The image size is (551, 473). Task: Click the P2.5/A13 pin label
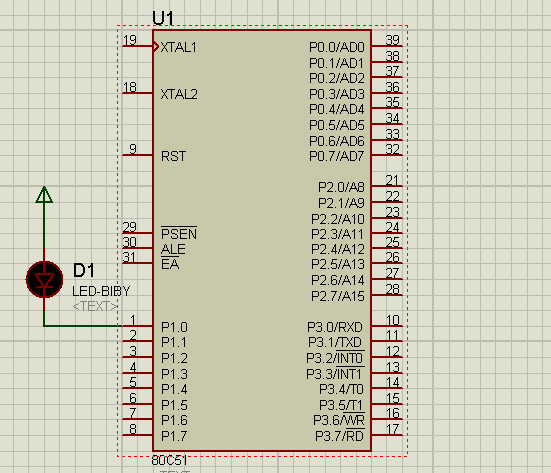tap(338, 264)
